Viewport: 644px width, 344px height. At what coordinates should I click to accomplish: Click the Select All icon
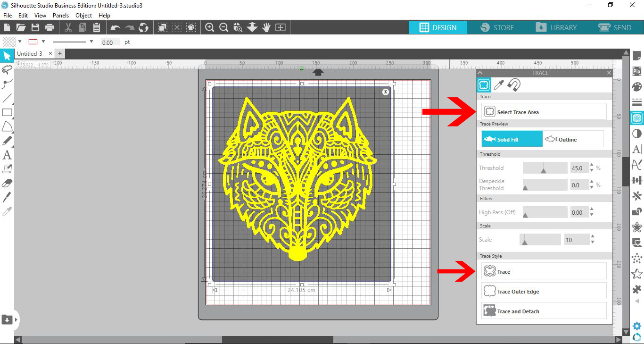(163, 27)
